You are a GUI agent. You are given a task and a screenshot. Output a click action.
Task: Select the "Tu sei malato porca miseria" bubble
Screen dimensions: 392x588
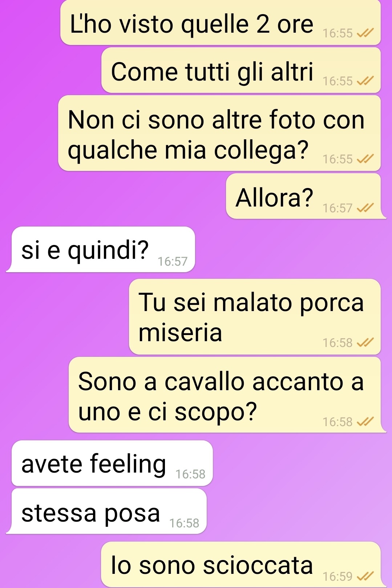[255, 317]
